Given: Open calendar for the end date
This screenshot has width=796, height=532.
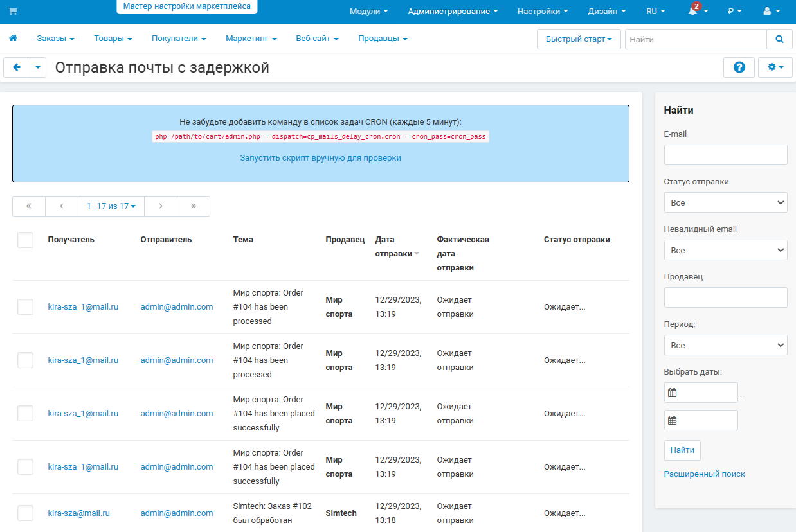Looking at the screenshot, I should click(673, 420).
